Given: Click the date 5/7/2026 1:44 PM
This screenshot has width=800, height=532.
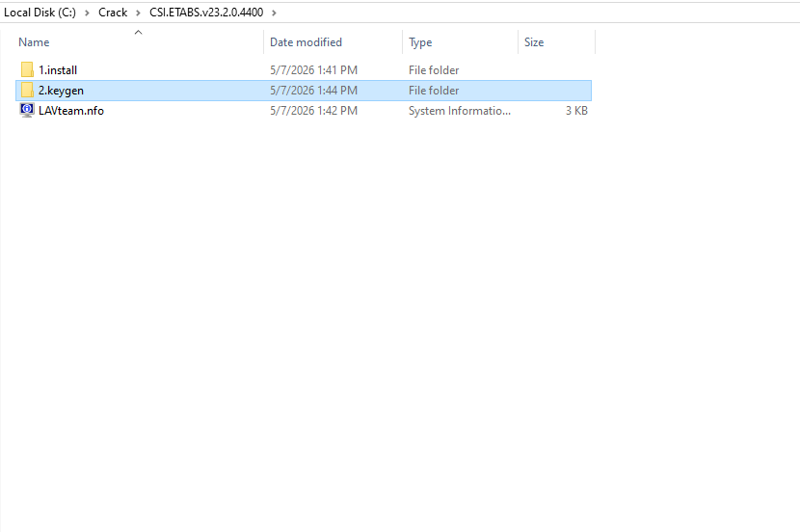Looking at the screenshot, I should point(314,91).
